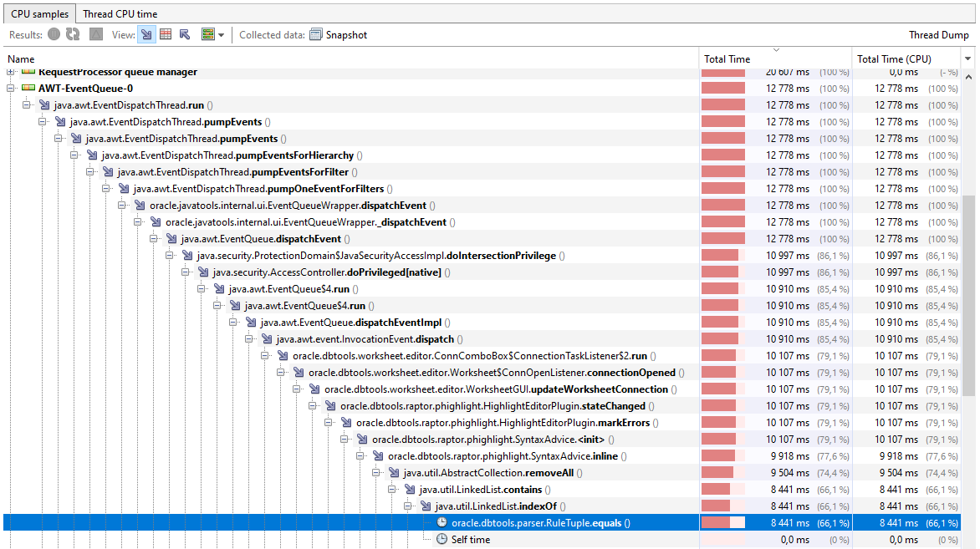The width and height of the screenshot is (980, 549).
Task: Toggle the forward calls tree view
Action: 146,34
